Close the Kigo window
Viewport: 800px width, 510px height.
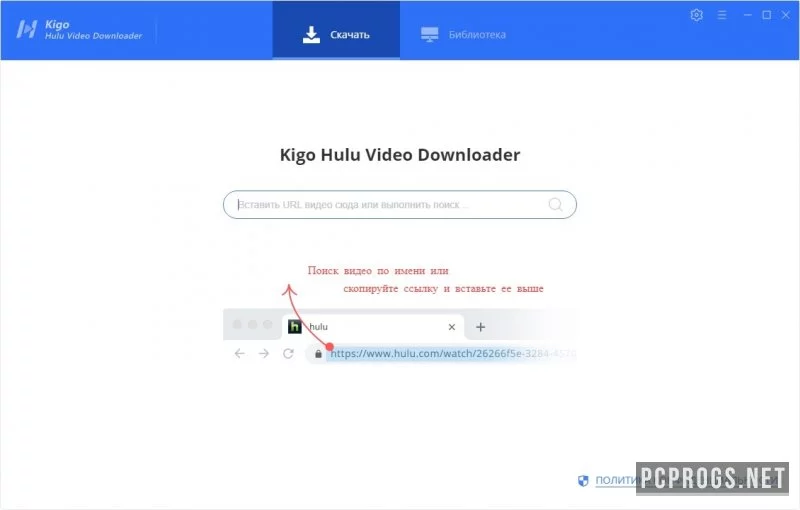click(786, 15)
